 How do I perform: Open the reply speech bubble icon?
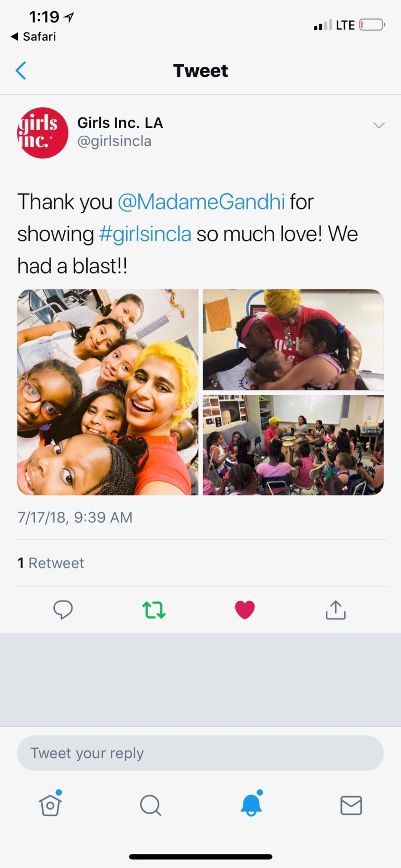coord(63,609)
